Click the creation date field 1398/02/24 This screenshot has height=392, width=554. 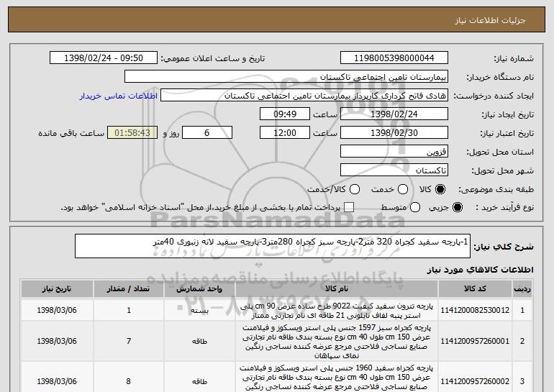coord(394,114)
